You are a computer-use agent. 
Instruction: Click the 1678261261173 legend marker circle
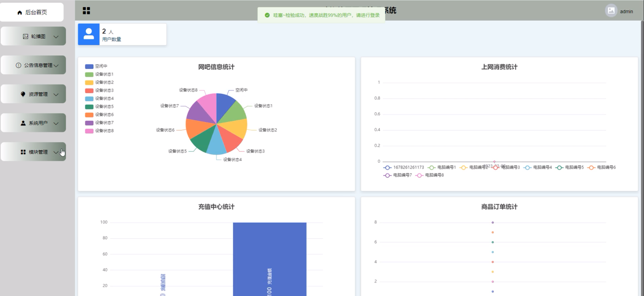click(387, 167)
